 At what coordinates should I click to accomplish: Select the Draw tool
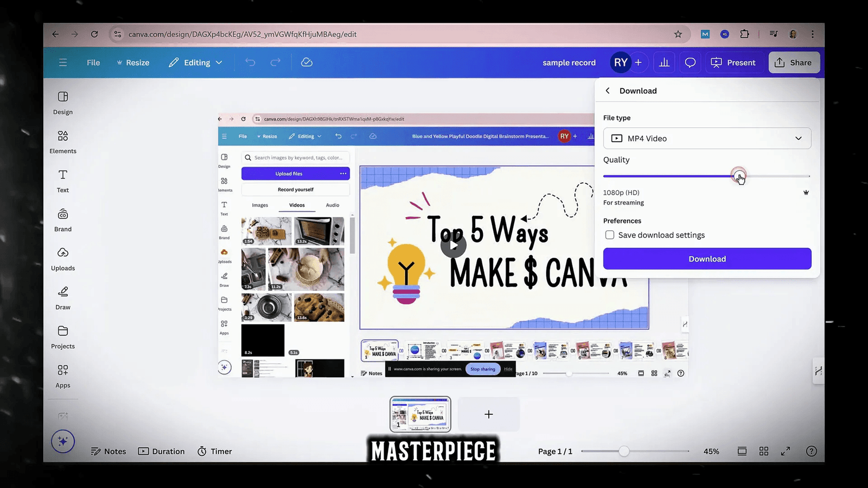coord(63,298)
